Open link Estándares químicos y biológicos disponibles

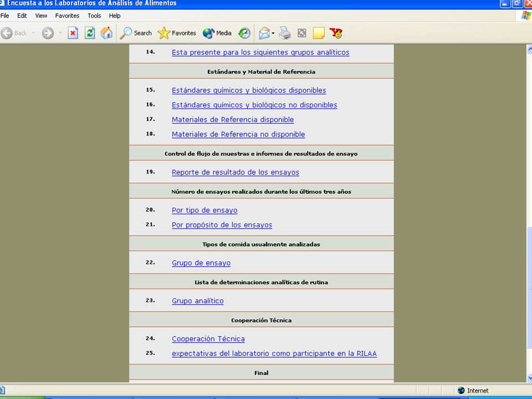click(249, 90)
